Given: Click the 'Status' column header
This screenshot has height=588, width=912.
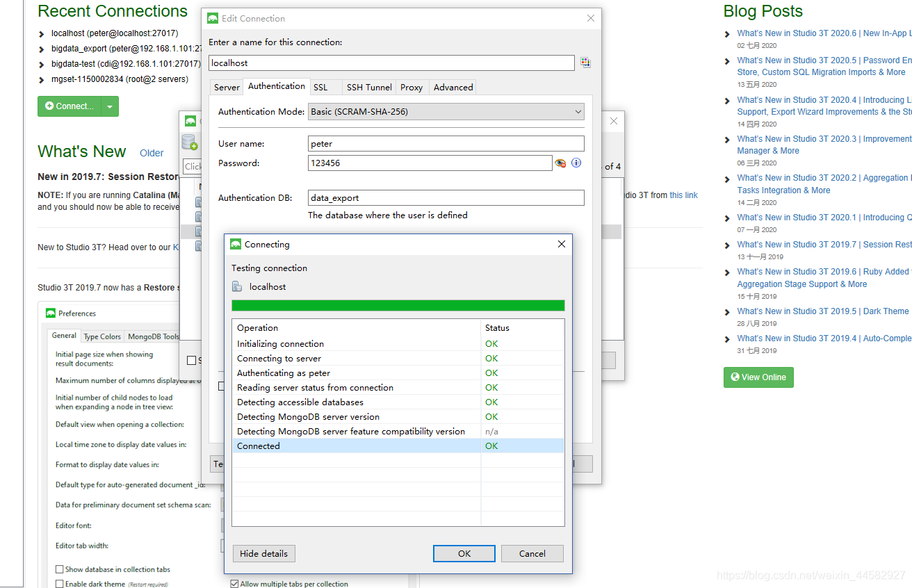Looking at the screenshot, I should coord(522,328).
